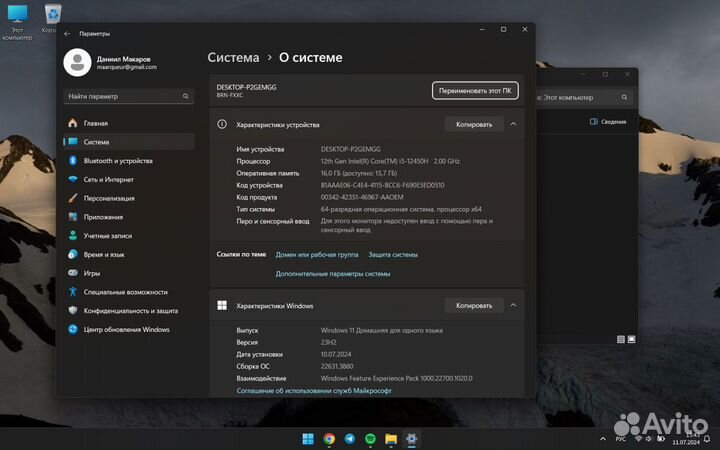Open Этот компьютер desktop icon
Image resolution: width=720 pixels, height=450 pixels.
coord(17,22)
